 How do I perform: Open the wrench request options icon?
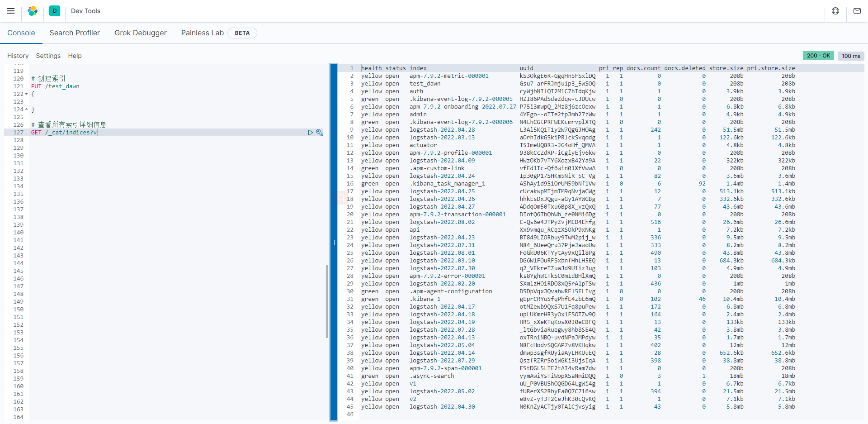320,133
